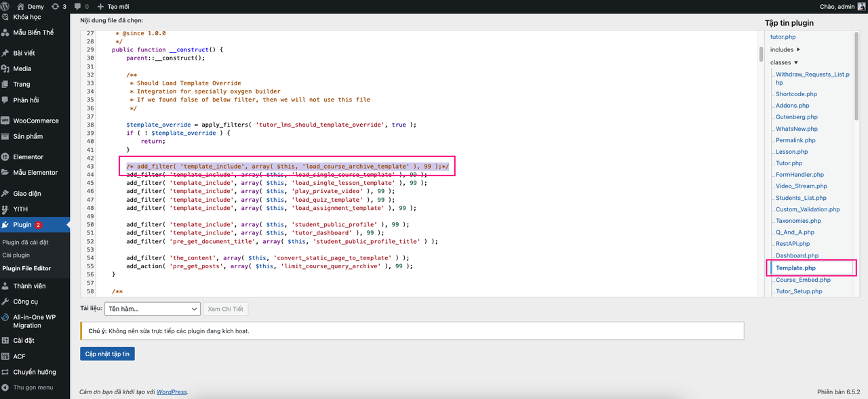
Task: Click the admin avatar thumbnail
Action: [x=861, y=6]
